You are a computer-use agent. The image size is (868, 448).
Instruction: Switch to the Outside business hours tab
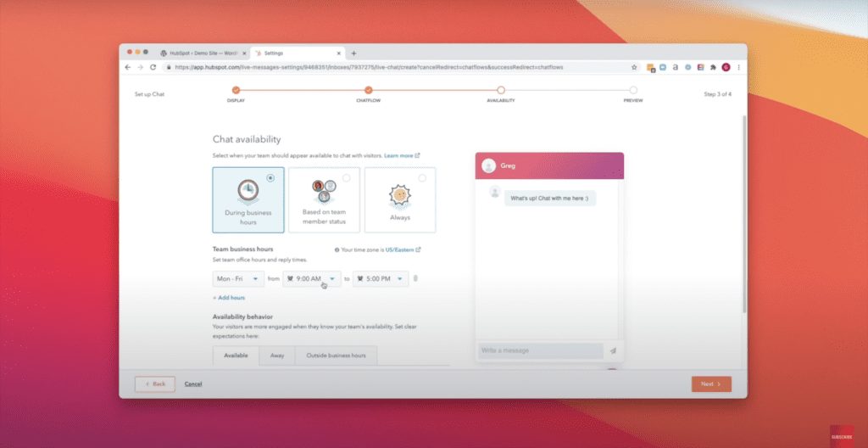click(x=336, y=356)
